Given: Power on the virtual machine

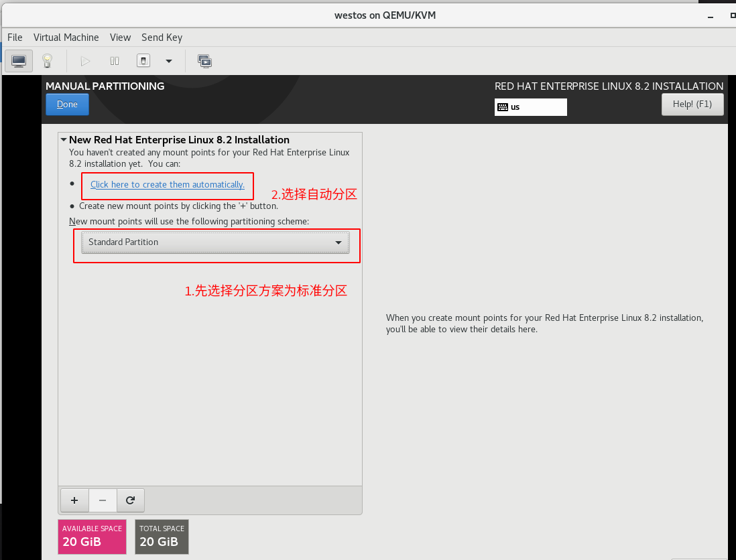Looking at the screenshot, I should click(x=85, y=61).
